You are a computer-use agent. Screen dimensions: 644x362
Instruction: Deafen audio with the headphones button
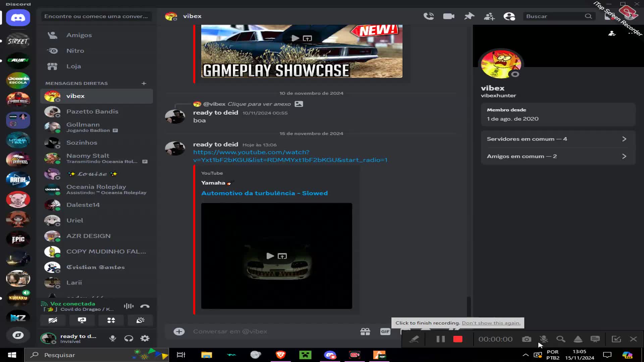[129, 339]
